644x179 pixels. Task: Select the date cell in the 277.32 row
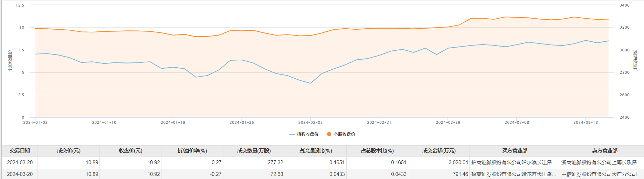click(x=20, y=162)
